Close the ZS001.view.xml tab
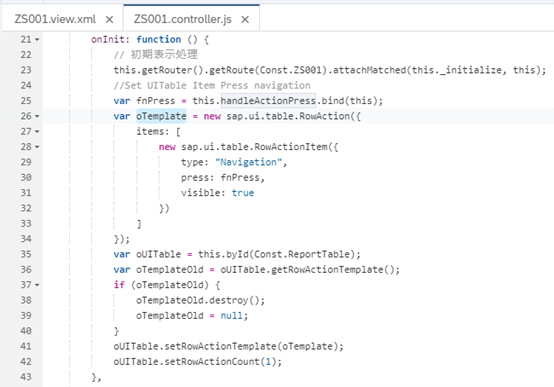The width and height of the screenshot is (554, 387). tap(110, 19)
